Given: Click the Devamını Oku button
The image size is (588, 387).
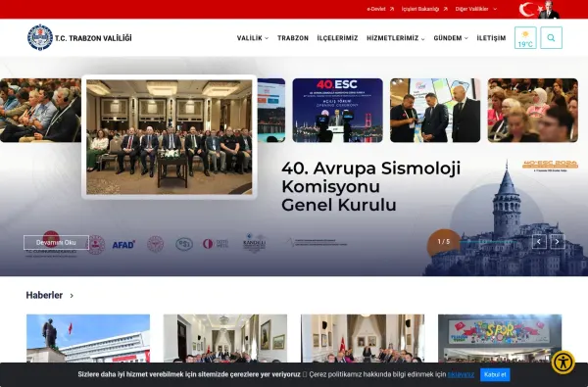Looking at the screenshot, I should [x=56, y=242].
